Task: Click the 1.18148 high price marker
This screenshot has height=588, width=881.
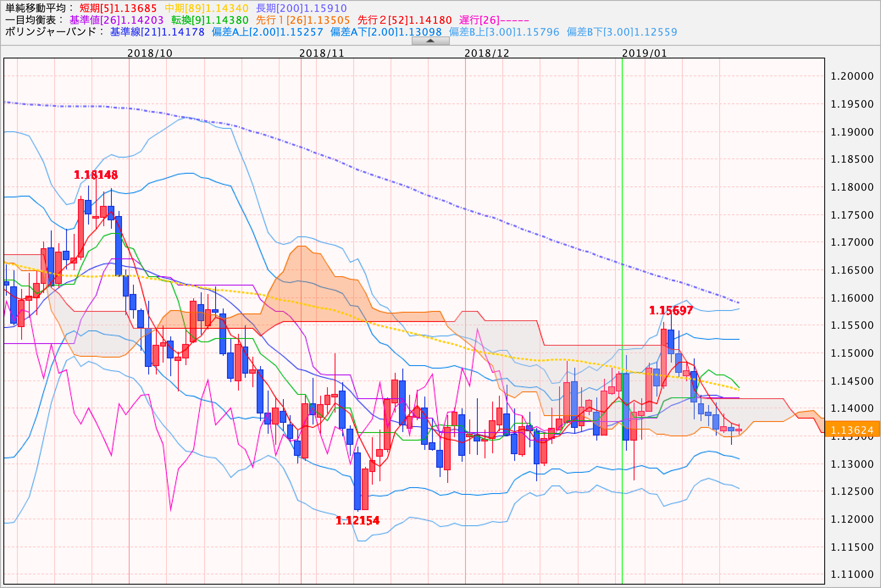Action: click(x=96, y=175)
